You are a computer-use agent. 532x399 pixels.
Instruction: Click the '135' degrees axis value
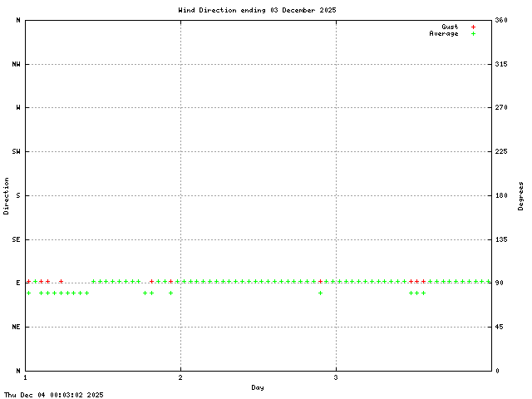tap(501, 239)
